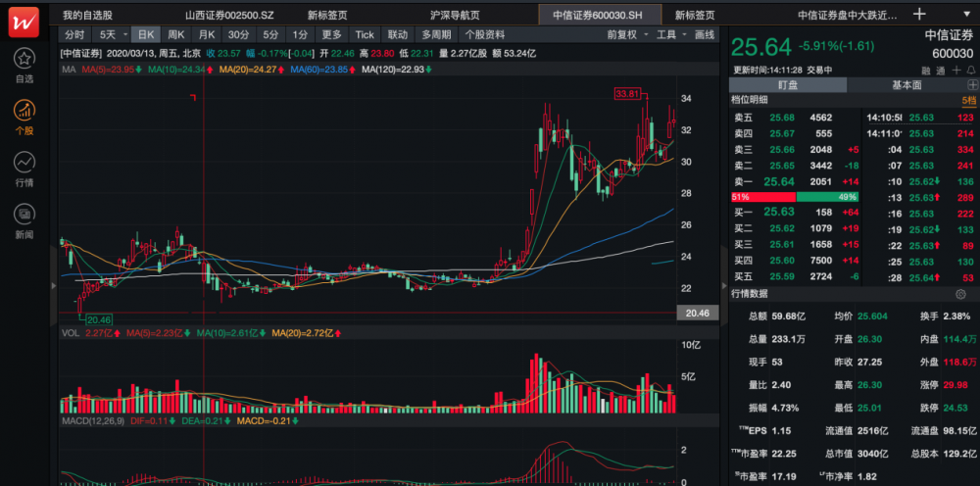Click the 档位明细 header label

(x=750, y=100)
